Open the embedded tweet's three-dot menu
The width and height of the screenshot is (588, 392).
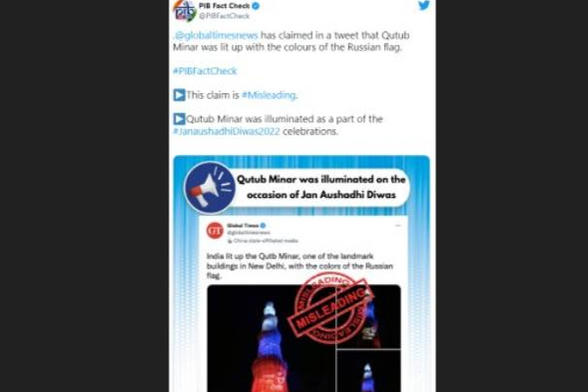[x=398, y=225]
